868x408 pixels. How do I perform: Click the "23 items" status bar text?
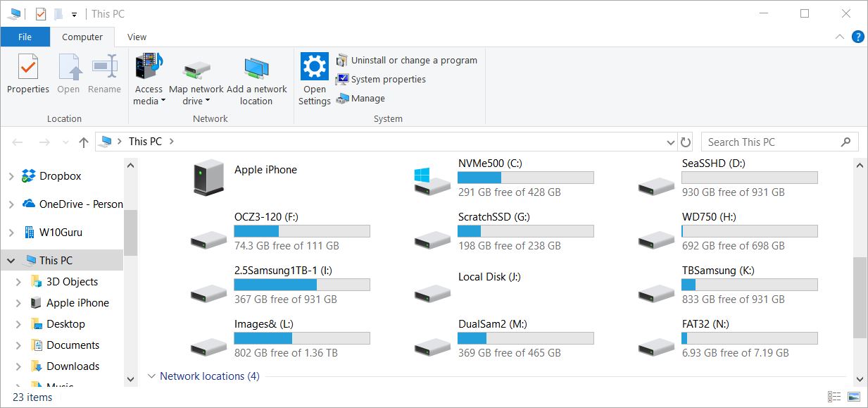click(x=32, y=397)
